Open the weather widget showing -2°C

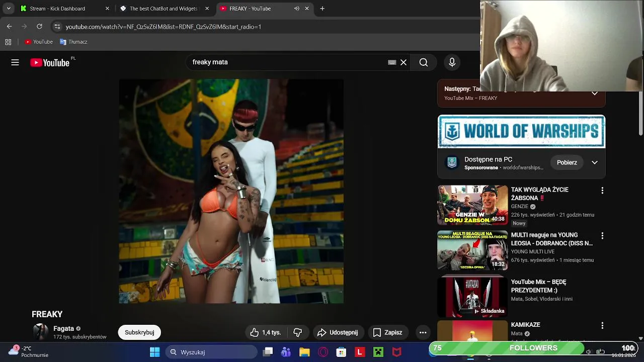[29, 351]
